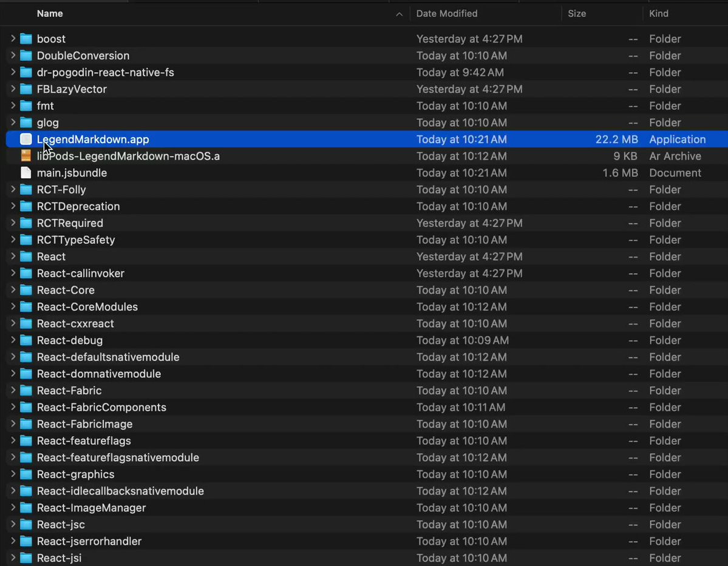Select the React-featureflagsnativemodule row name
Screen dimensions: 728x566
[x=118, y=457]
